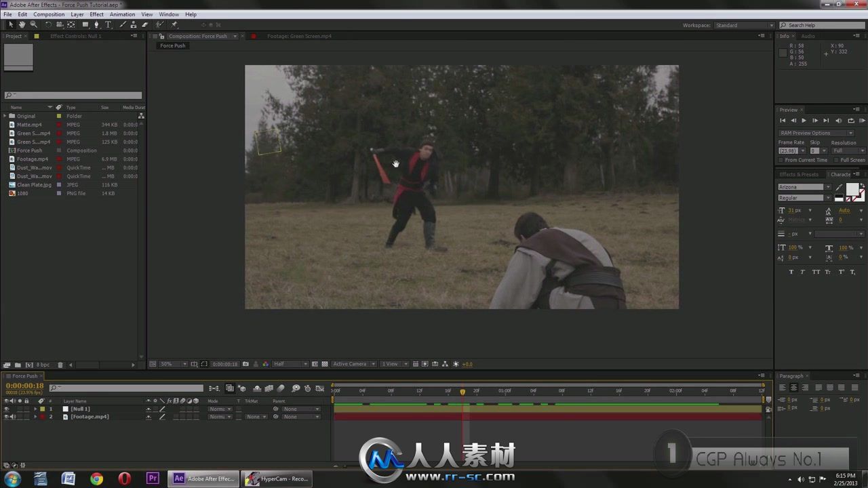Click the Frame Blending timeline switch
Image resolution: width=868 pixels, height=488 pixels.
[x=269, y=388]
